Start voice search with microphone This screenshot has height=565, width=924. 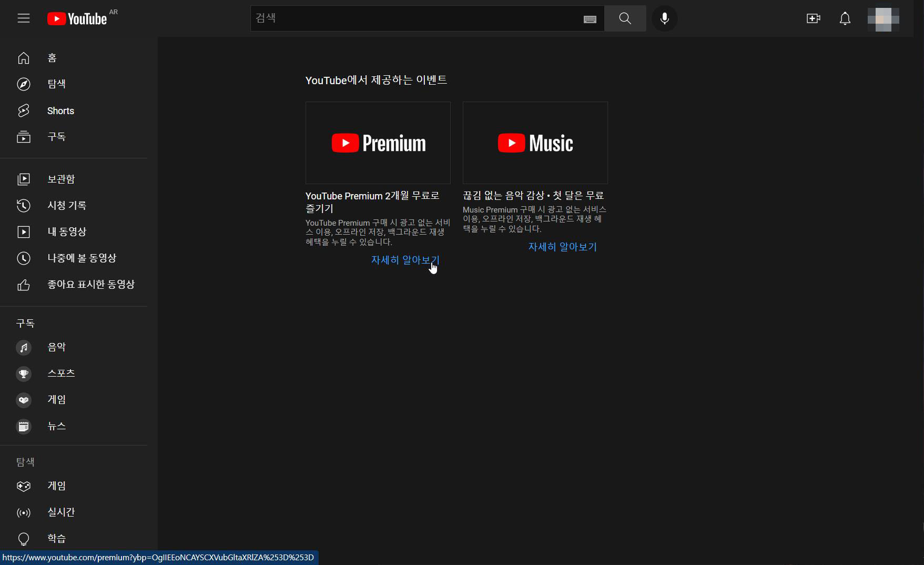coord(665,18)
